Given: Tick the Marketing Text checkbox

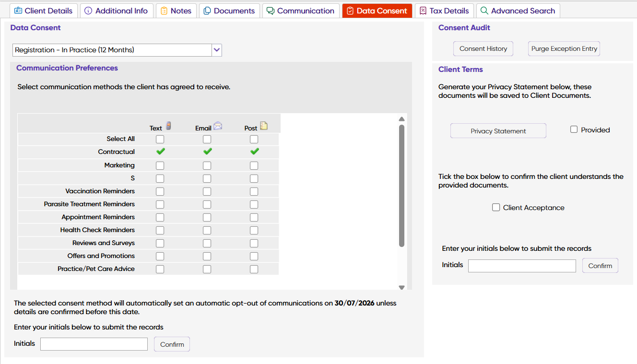Looking at the screenshot, I should 160,165.
